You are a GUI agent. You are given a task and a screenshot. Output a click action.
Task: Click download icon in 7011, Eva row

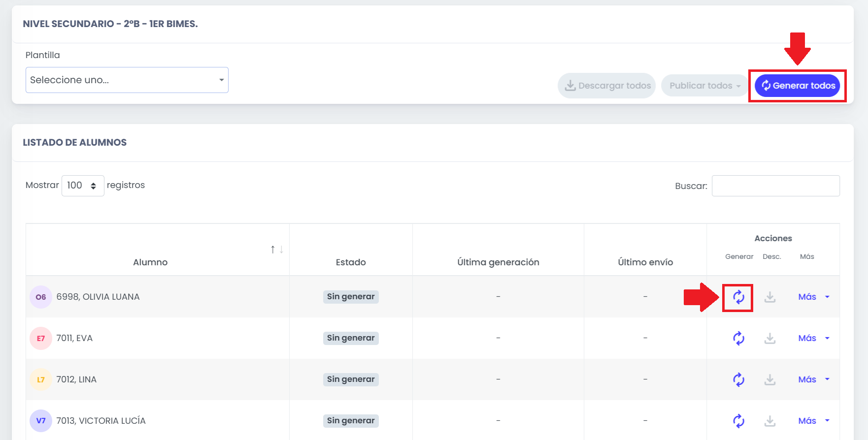[x=770, y=338]
